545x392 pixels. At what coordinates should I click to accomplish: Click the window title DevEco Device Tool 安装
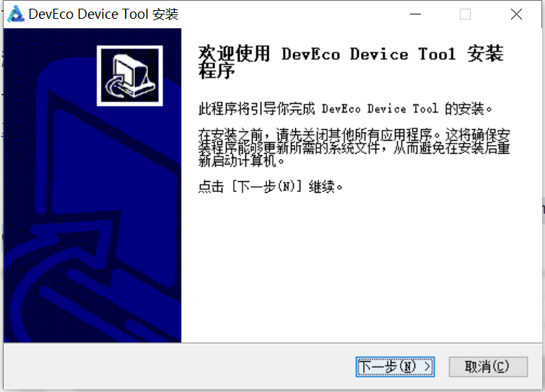click(103, 14)
